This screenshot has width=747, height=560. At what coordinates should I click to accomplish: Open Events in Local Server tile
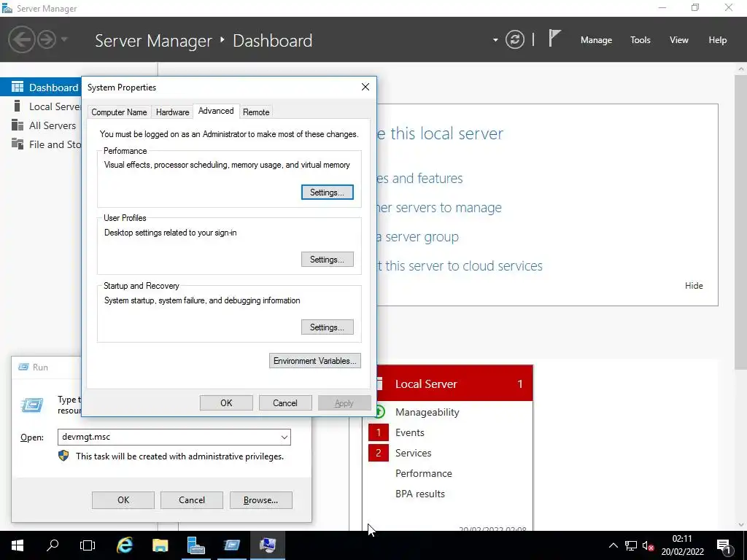click(x=410, y=432)
